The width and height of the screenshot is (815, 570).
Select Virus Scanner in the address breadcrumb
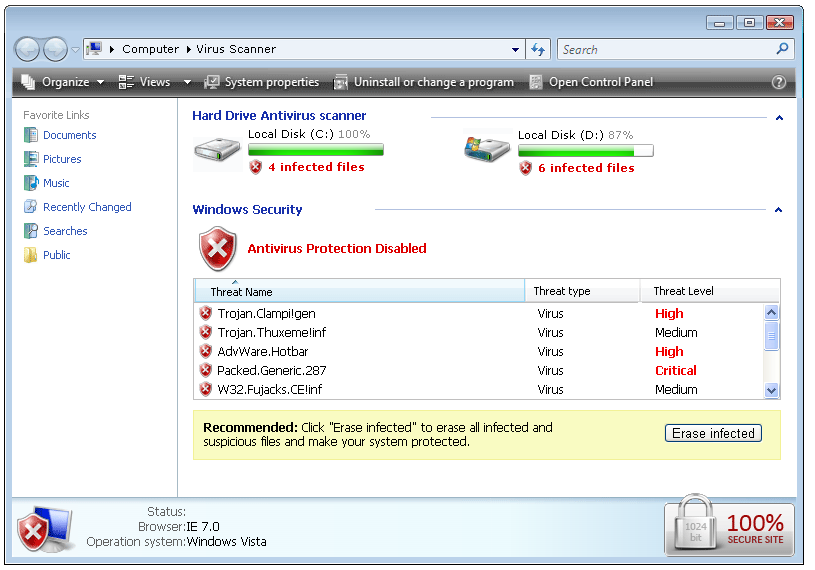(x=236, y=49)
